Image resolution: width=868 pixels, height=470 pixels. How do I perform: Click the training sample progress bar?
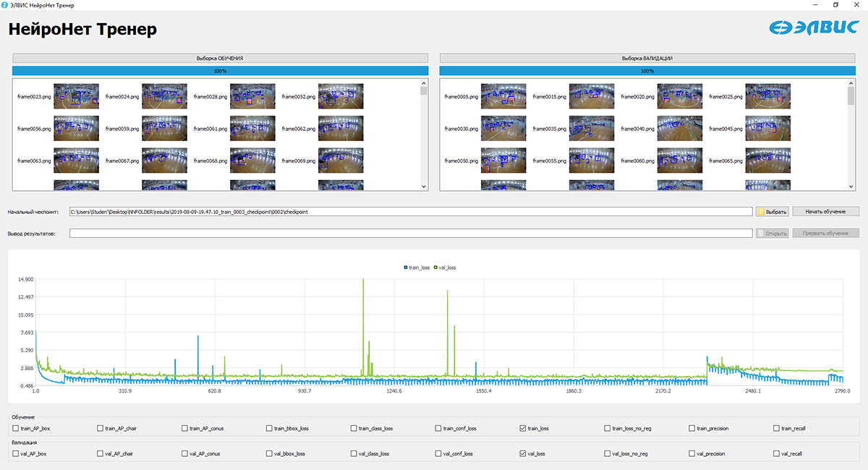[x=220, y=71]
